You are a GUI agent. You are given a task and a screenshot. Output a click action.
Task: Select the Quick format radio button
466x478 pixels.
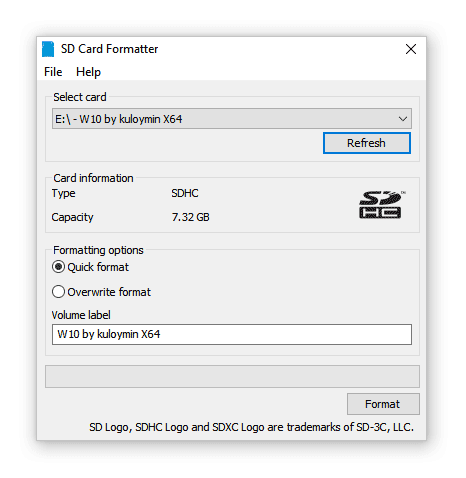tap(58, 267)
